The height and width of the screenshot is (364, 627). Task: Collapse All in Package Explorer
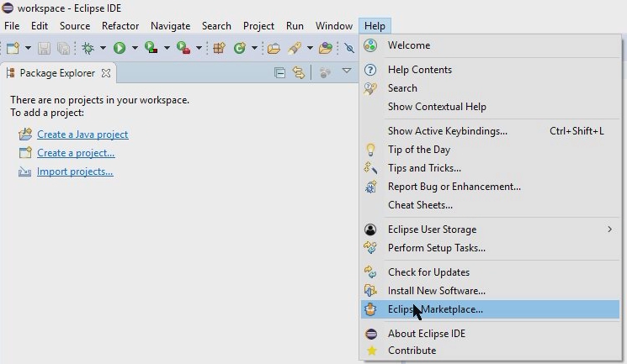(x=279, y=73)
